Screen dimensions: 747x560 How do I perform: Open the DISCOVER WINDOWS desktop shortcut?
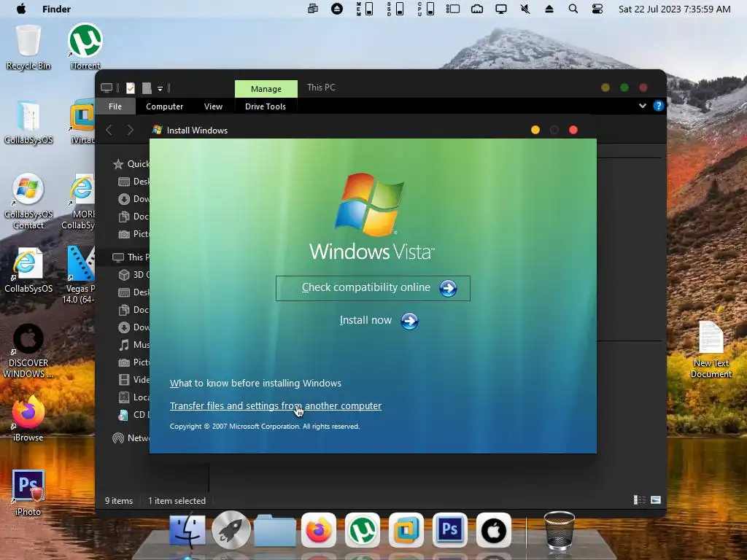[x=28, y=351]
